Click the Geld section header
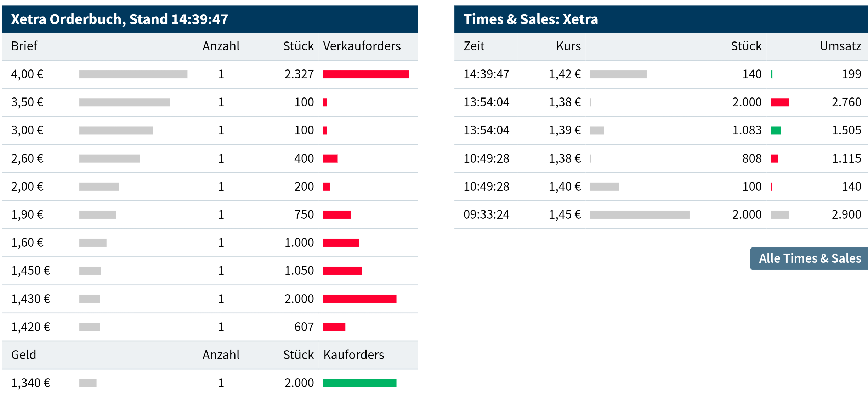The height and width of the screenshot is (396, 868). click(24, 355)
